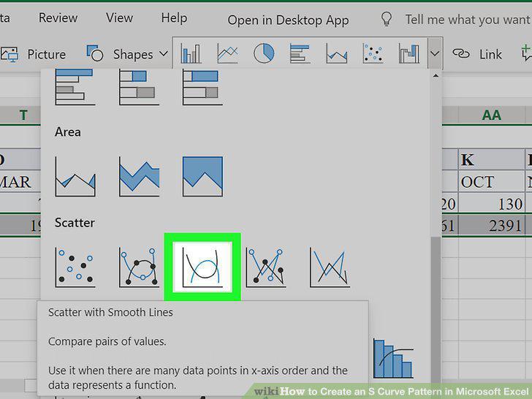The image size is (532, 399).
Task: Choose the basic Area chart type
Action: (x=75, y=176)
